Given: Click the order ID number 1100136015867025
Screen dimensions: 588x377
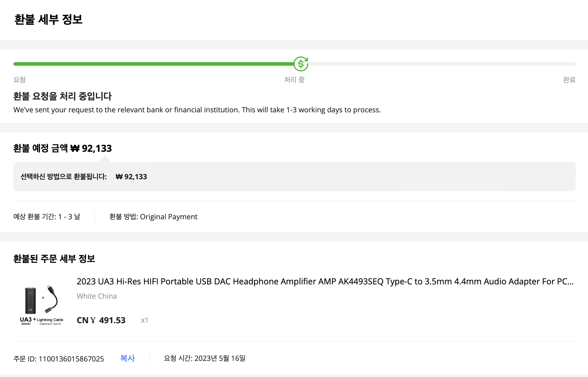Looking at the screenshot, I should point(71,359).
